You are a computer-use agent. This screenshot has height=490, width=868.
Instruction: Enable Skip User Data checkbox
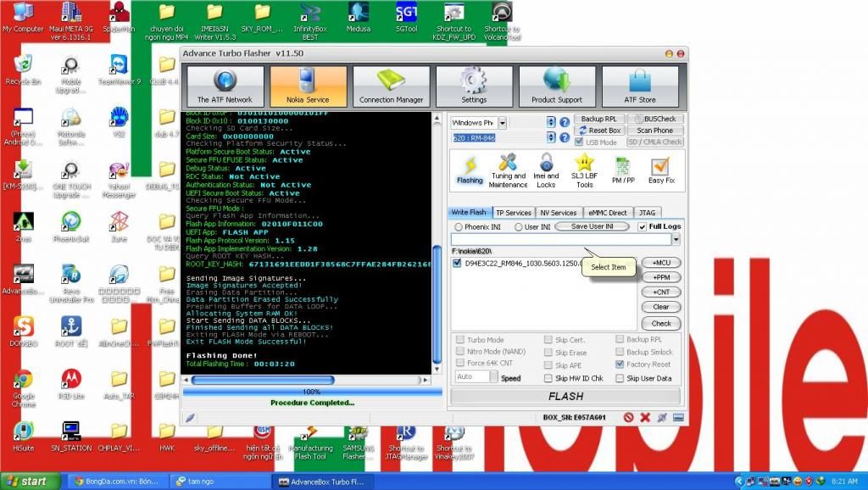point(620,378)
